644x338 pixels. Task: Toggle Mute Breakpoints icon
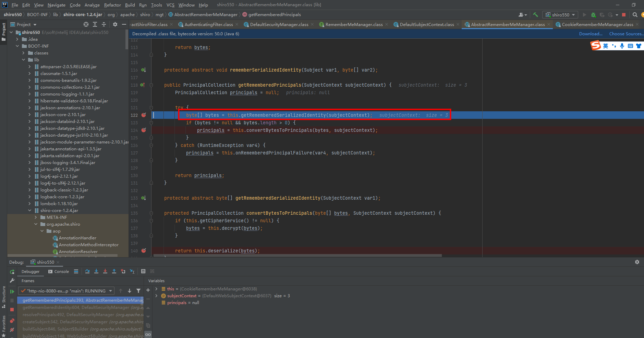point(12,330)
